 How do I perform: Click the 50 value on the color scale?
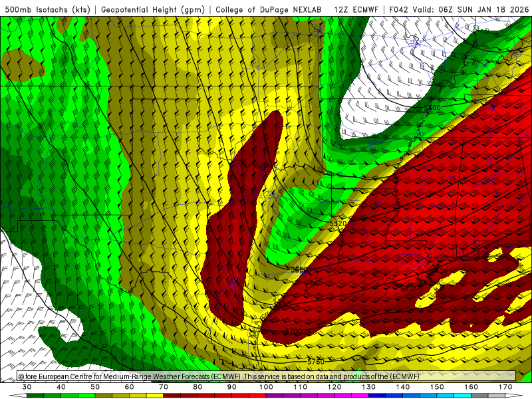click(95, 387)
